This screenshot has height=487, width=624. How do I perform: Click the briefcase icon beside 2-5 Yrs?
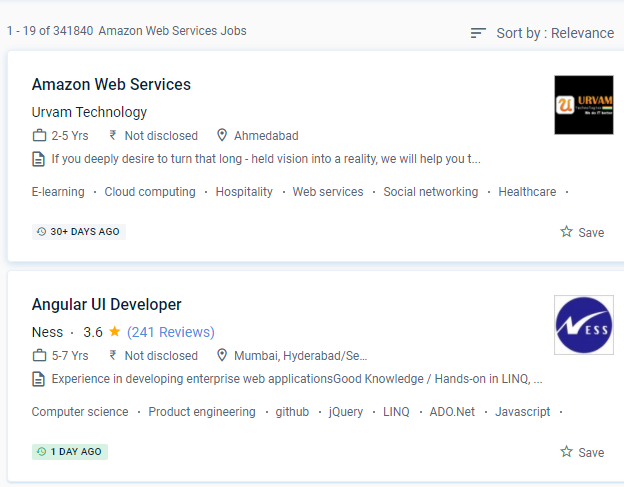(x=39, y=136)
